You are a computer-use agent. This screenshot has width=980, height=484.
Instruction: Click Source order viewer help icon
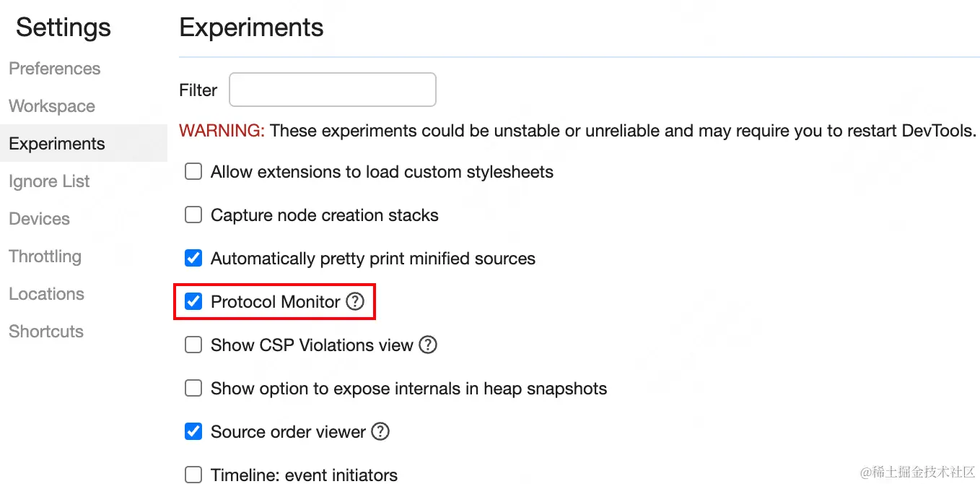pyautogui.click(x=380, y=431)
